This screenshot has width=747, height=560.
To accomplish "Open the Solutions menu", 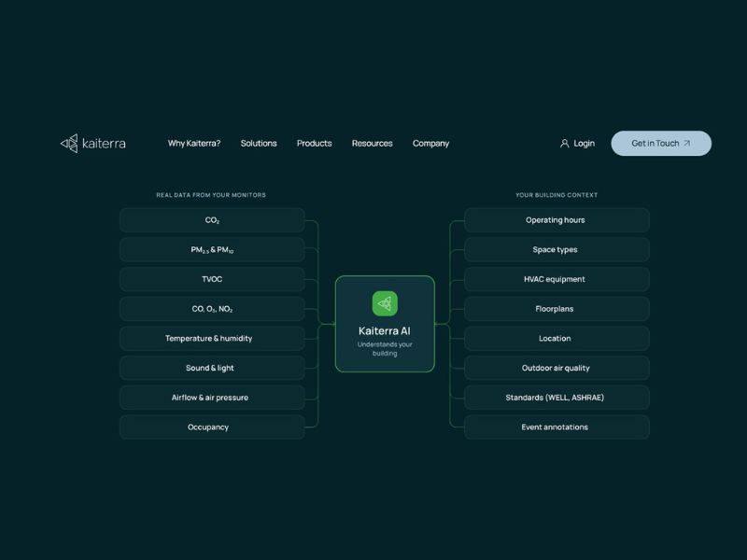I will [259, 144].
